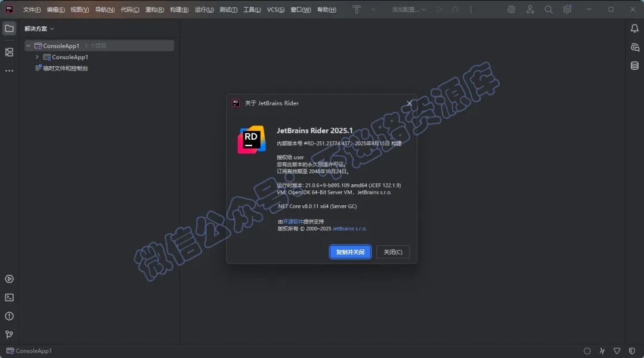Open the Structure tool window icon
This screenshot has width=644, height=358.
point(9,52)
